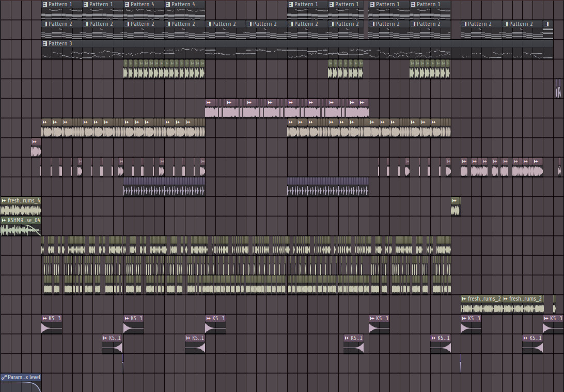Open the automation icon on Param..x level clip
564x392 pixels.
click(x=4, y=377)
